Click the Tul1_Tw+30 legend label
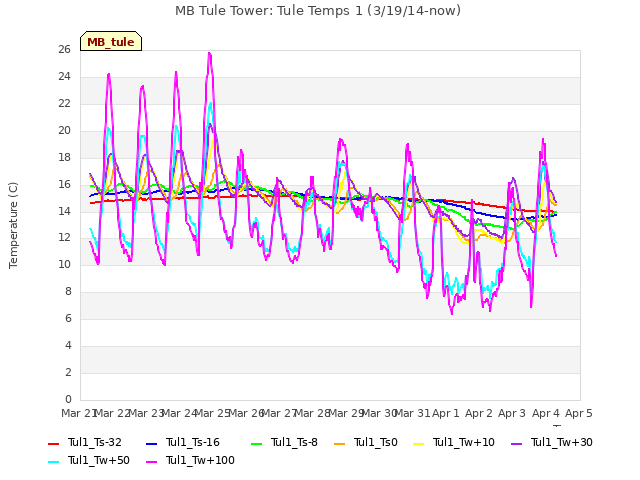 point(562,442)
